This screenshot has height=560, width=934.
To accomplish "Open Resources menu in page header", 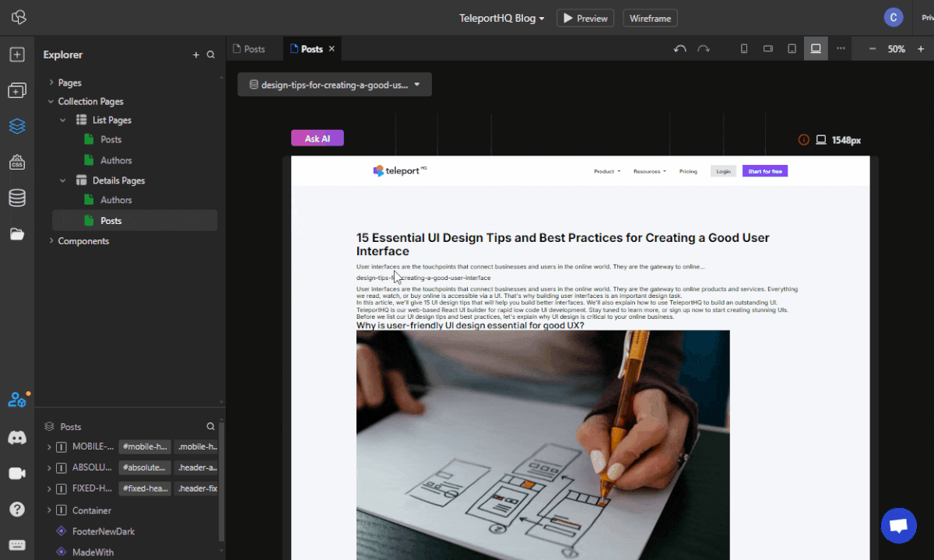I will click(650, 171).
